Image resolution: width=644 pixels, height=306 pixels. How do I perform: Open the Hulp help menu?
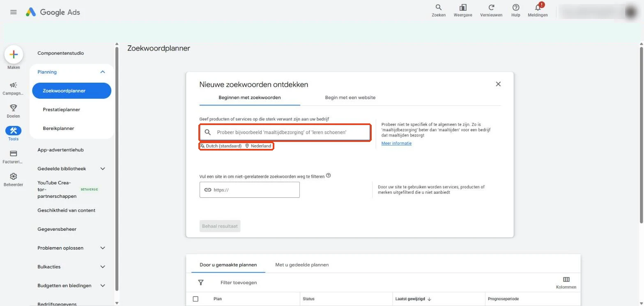516,10
